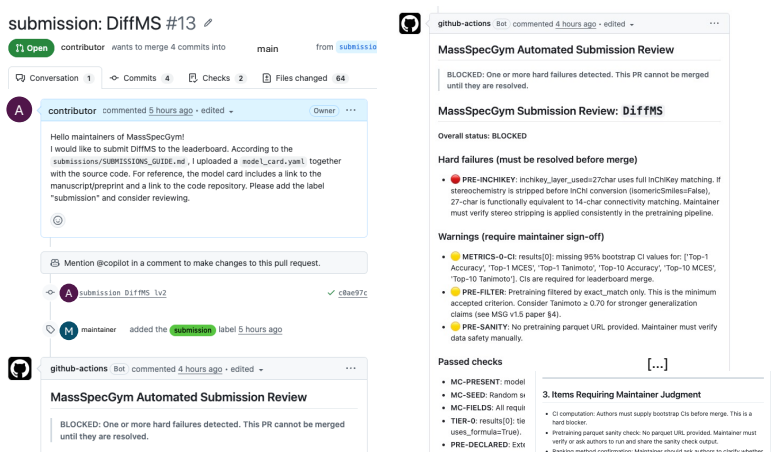Open commit 'submission DiffMS lv2'

123,293
